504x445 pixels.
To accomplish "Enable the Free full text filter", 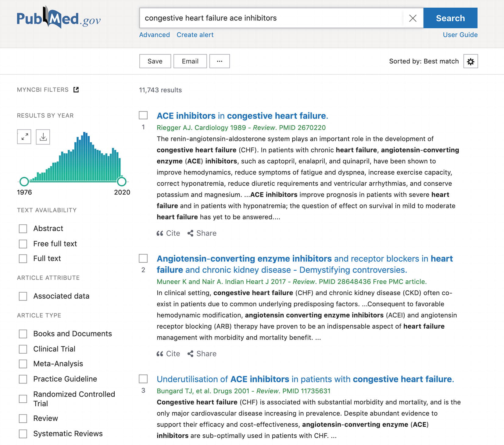I will [x=23, y=244].
